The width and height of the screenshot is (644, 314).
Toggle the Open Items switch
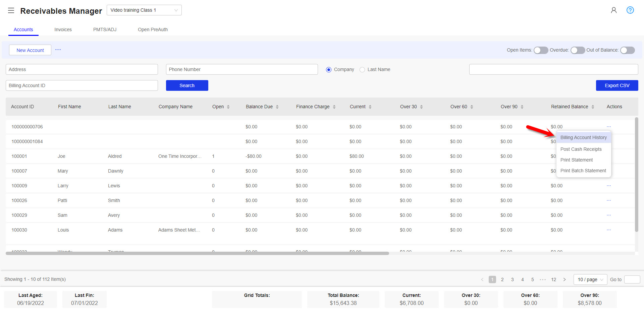point(541,50)
